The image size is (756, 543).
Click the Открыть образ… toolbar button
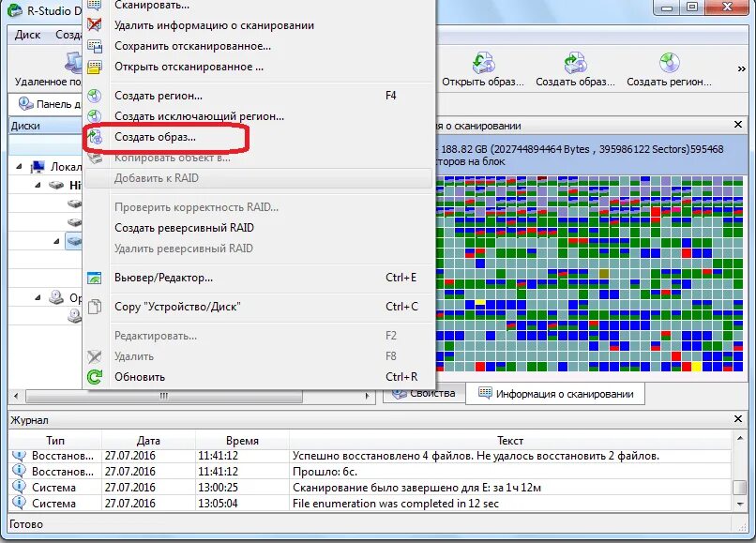click(x=483, y=69)
